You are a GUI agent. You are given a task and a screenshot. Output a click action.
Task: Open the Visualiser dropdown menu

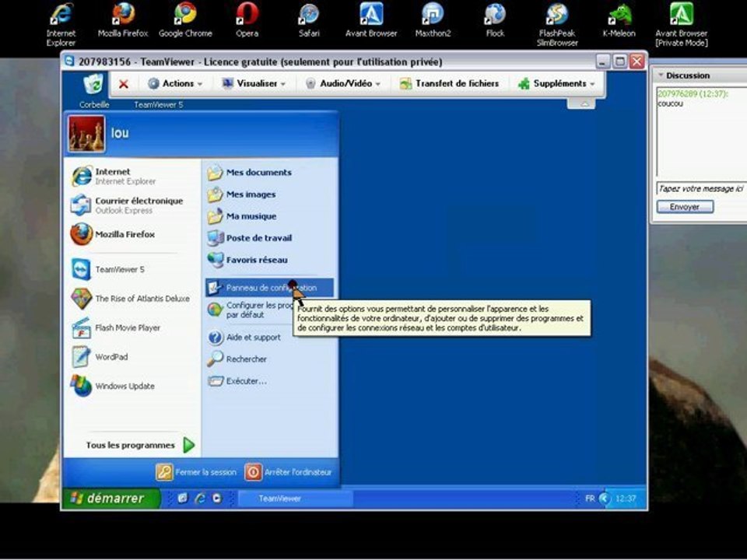click(x=254, y=83)
